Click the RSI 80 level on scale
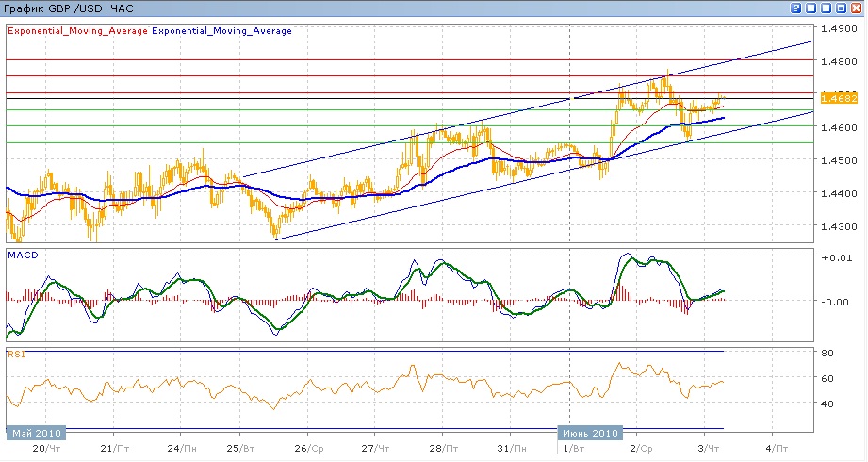This screenshot has height=462, width=868. pyautogui.click(x=827, y=354)
